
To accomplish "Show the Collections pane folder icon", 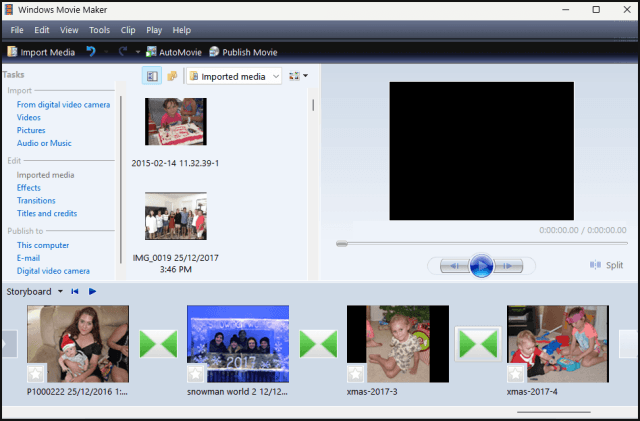I will (x=172, y=76).
